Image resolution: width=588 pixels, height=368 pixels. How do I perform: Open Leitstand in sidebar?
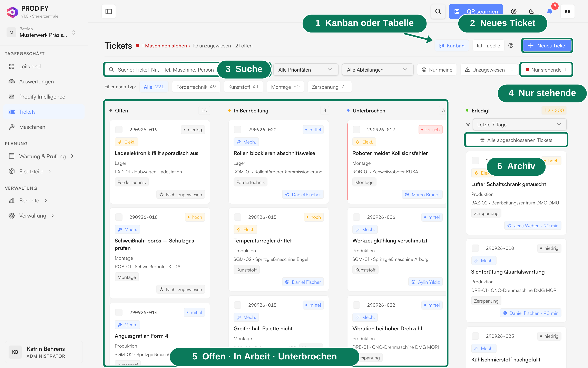pyautogui.click(x=44, y=66)
